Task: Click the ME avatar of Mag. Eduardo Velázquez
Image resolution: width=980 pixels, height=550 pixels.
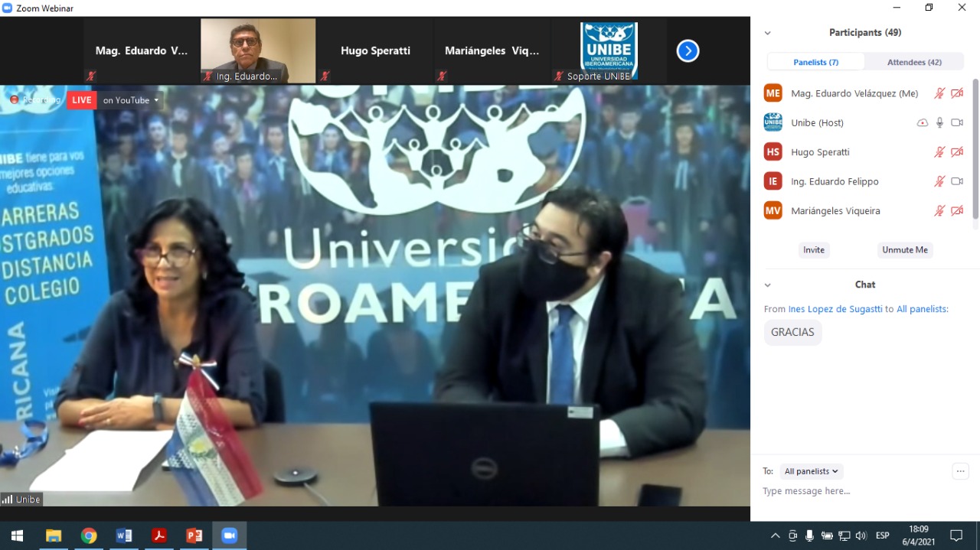Action: pyautogui.click(x=773, y=93)
